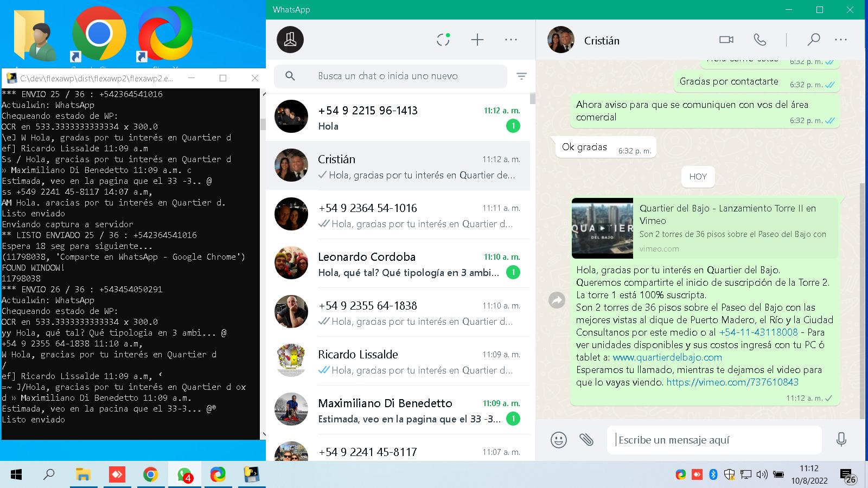Image resolution: width=868 pixels, height=488 pixels.
Task: Open the taskbar clock showing 11:12
Action: [809, 474]
